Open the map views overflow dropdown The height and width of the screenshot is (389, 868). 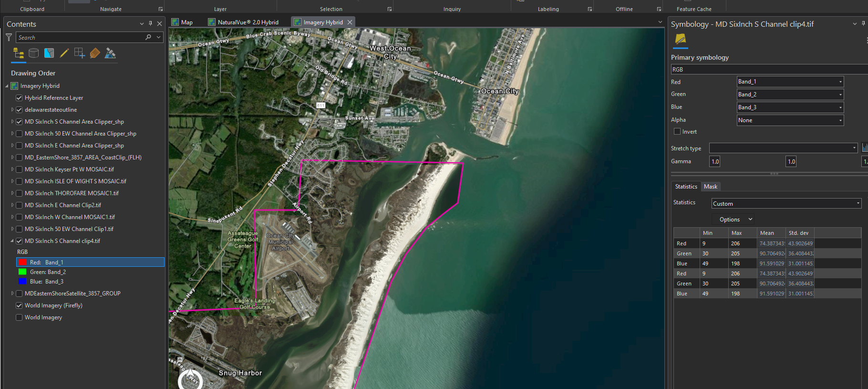(x=660, y=22)
